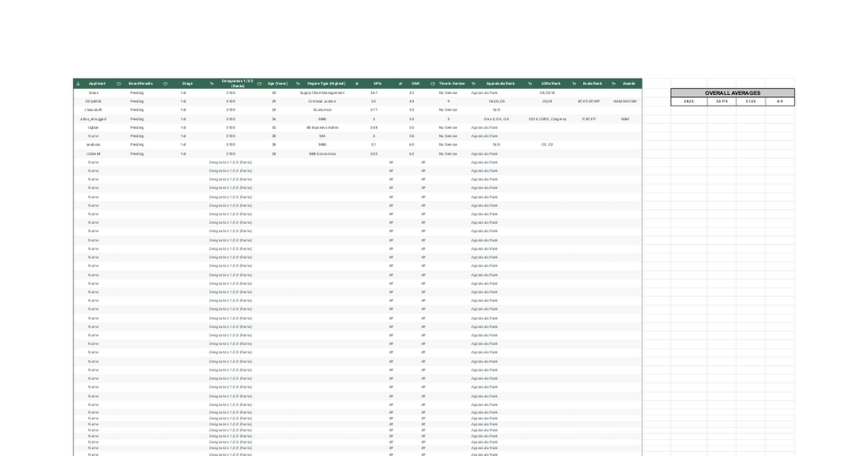The height and width of the screenshot is (456, 868).
Task: Click the text-type icon beside Designators header
Action: point(212,84)
